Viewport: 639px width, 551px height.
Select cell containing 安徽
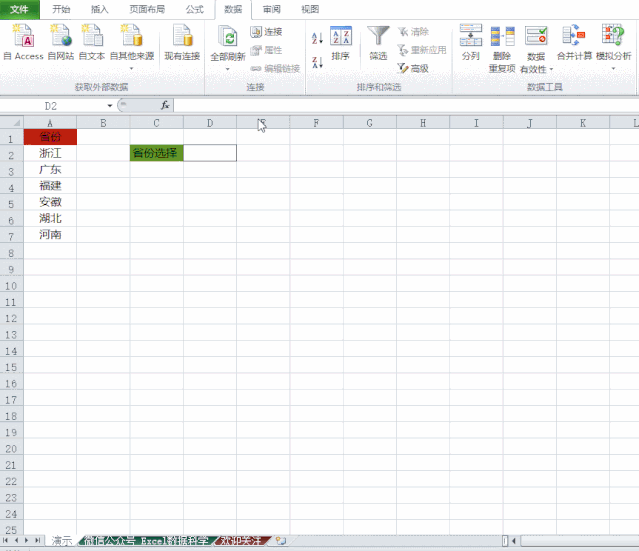(50, 202)
